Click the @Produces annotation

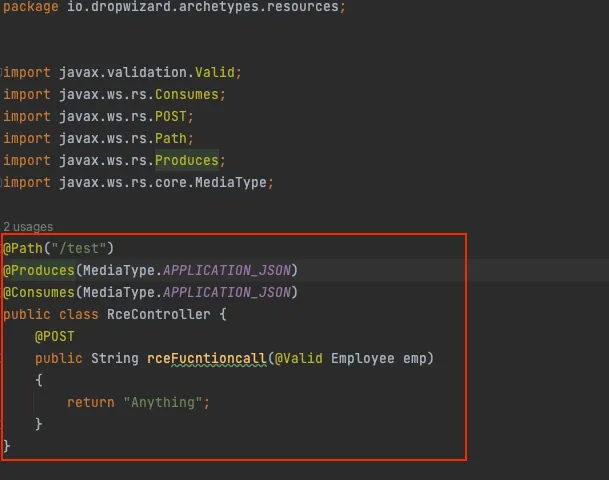(39, 270)
